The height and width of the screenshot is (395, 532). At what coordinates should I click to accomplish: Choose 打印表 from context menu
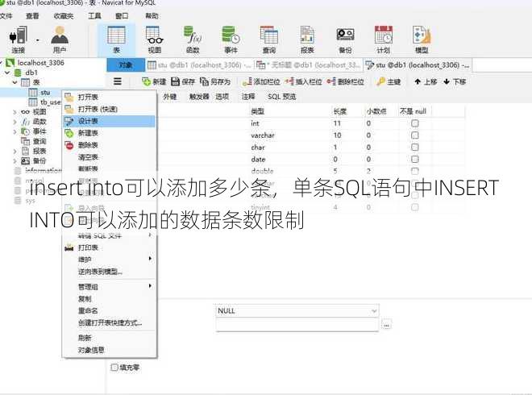(x=110, y=247)
